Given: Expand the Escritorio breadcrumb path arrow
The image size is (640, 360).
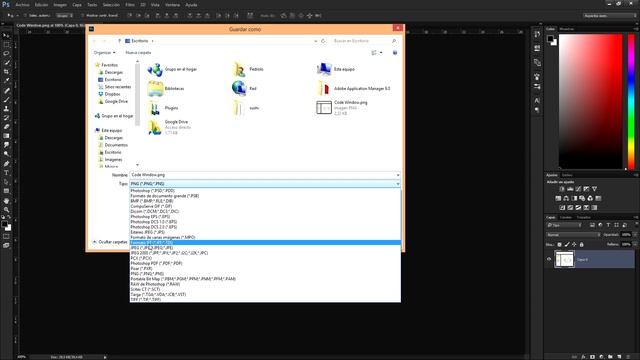Looking at the screenshot, I should point(153,41).
